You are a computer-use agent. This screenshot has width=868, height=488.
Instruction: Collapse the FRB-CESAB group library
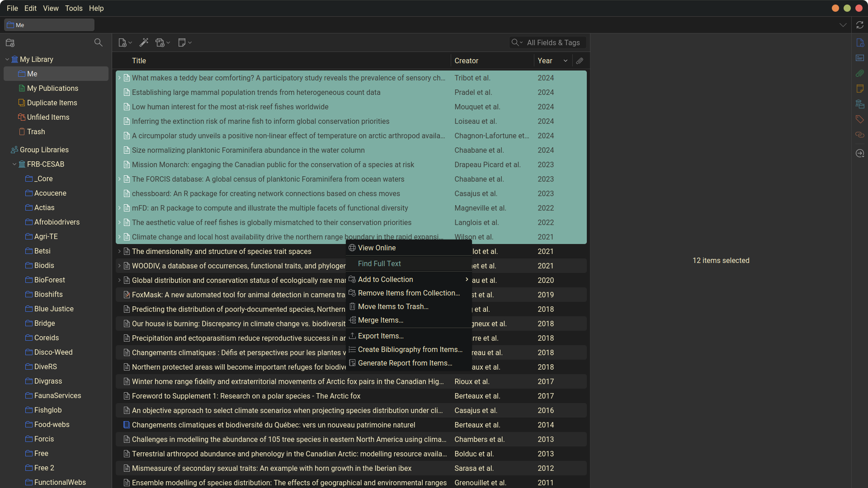[x=14, y=164]
